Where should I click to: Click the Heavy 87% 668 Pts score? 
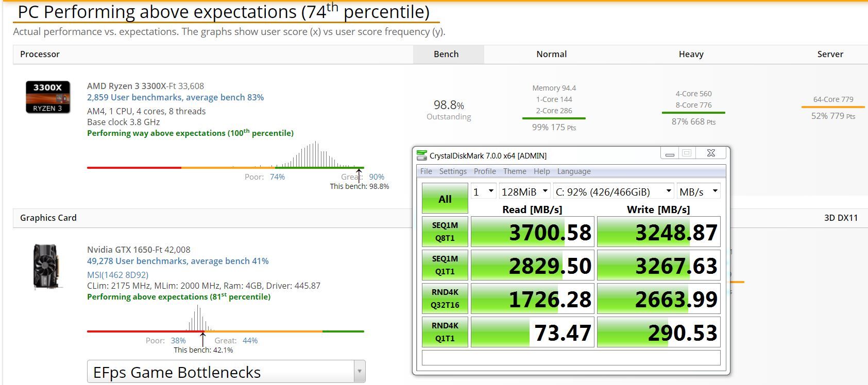point(693,121)
